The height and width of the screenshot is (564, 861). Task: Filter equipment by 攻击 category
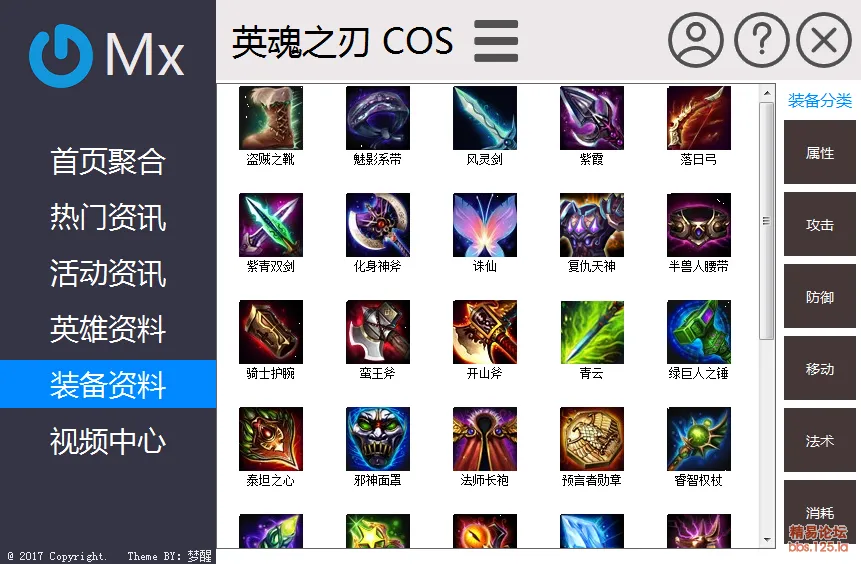click(x=819, y=224)
